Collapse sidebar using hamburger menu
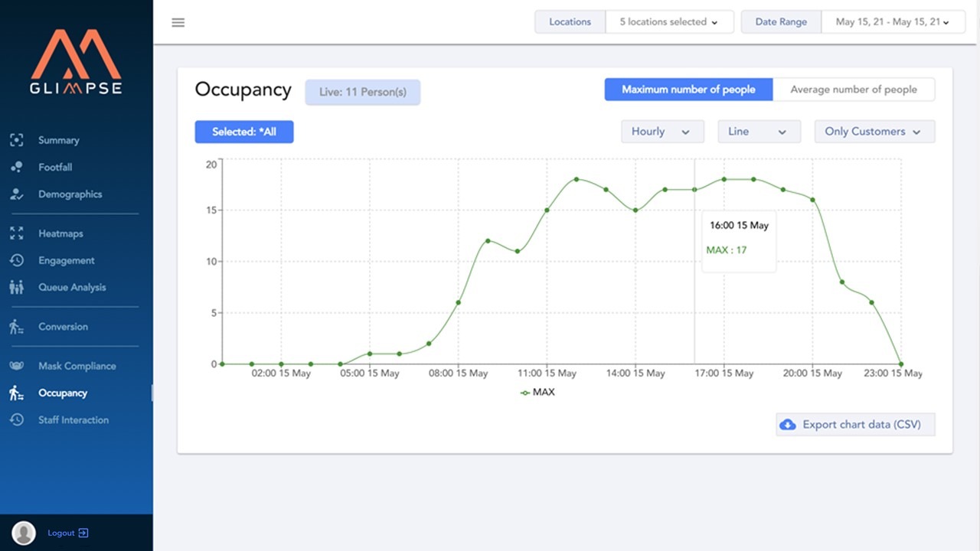 coord(178,22)
